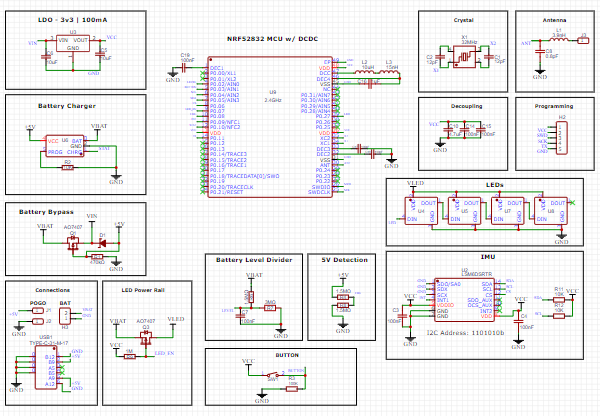Click inductor L1 3.9nH in Antenna
The width and height of the screenshot is (600, 416).
click(559, 39)
